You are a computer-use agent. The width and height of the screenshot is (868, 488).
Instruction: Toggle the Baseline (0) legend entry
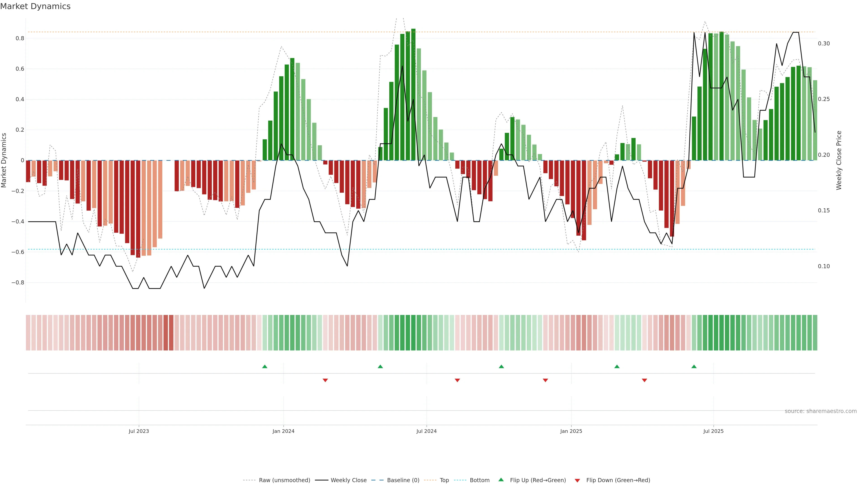[403, 480]
